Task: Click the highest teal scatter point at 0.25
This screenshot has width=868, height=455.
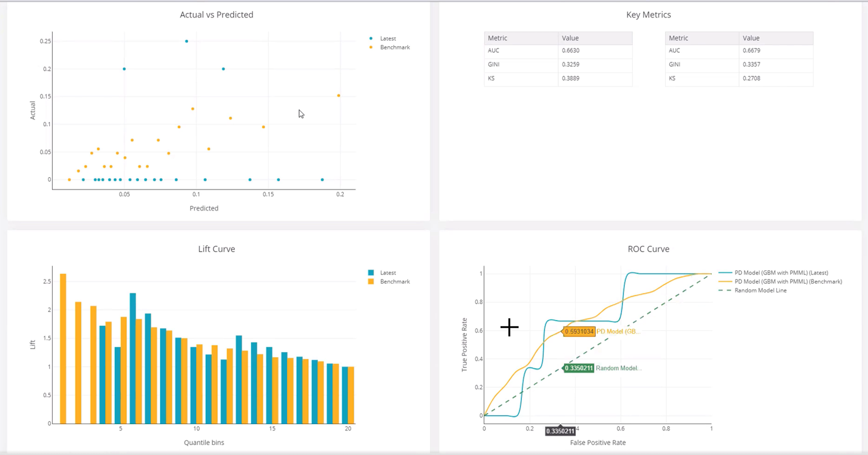Action: click(x=187, y=41)
